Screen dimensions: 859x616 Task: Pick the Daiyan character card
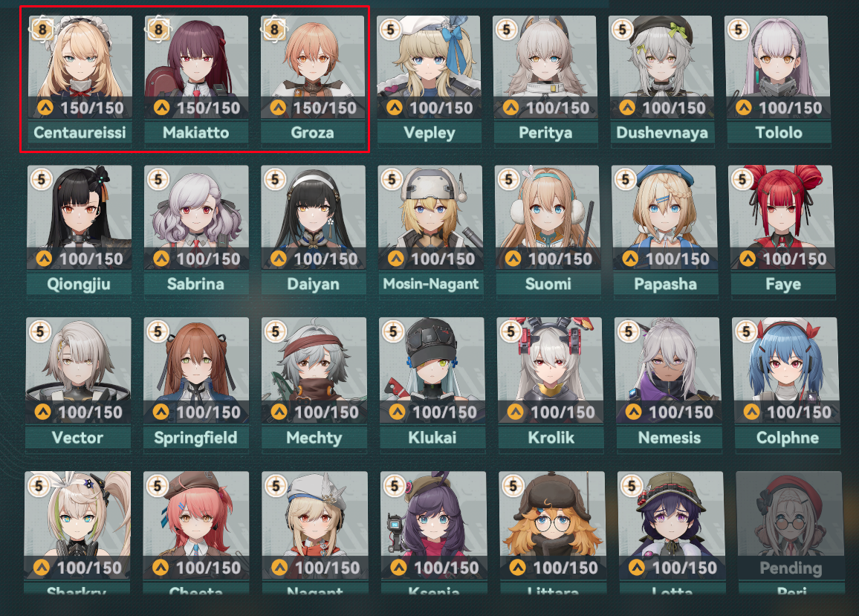point(314,230)
